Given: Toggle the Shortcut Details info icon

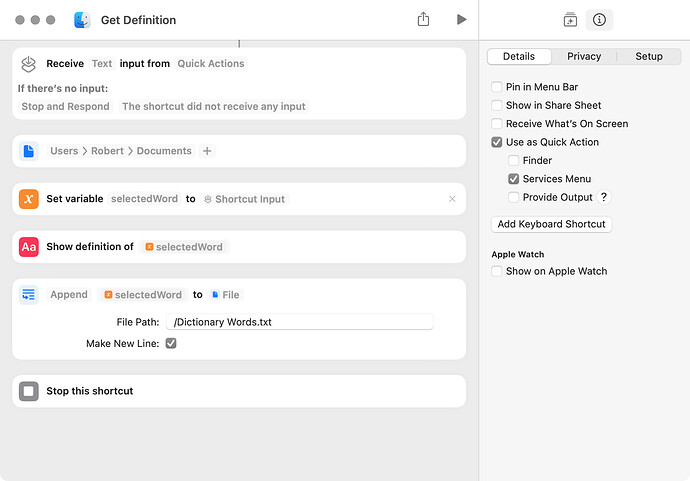Looking at the screenshot, I should 599,20.
